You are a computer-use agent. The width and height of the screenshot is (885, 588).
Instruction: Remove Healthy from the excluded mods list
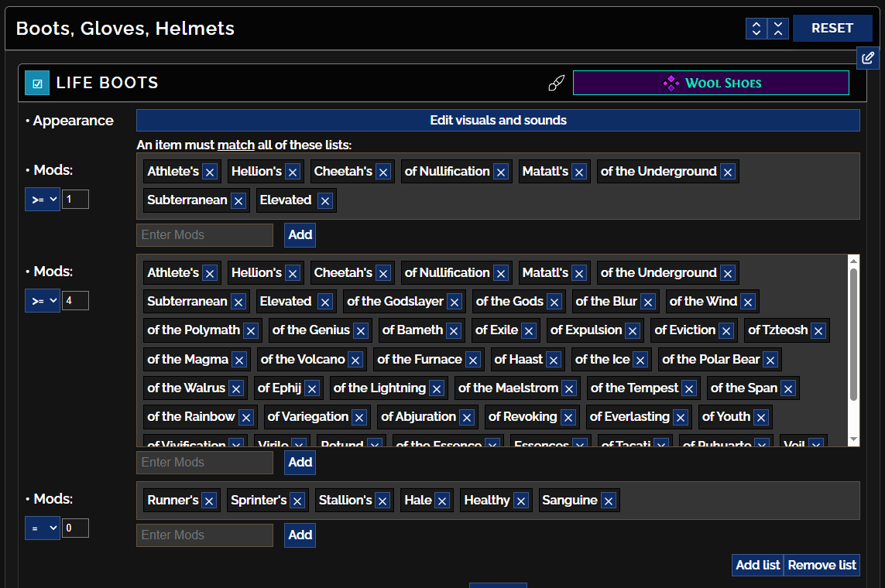click(521, 501)
